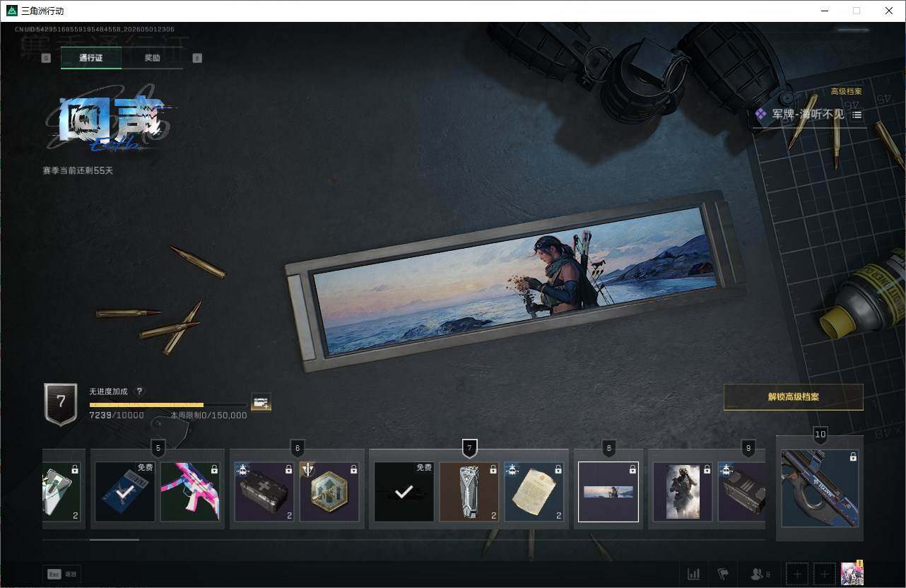906x588 pixels.
Task: Select the claimed blue 免费 reward at level 5
Action: pyautogui.click(x=125, y=492)
